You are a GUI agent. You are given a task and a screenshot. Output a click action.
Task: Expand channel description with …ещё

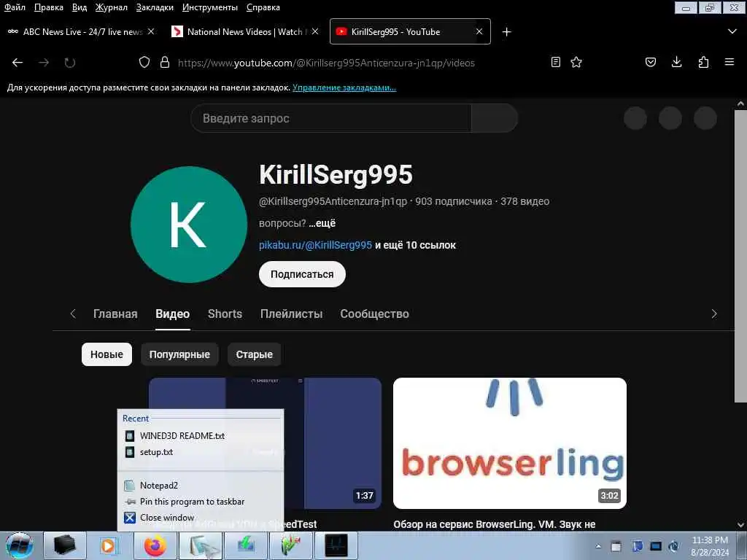(322, 223)
